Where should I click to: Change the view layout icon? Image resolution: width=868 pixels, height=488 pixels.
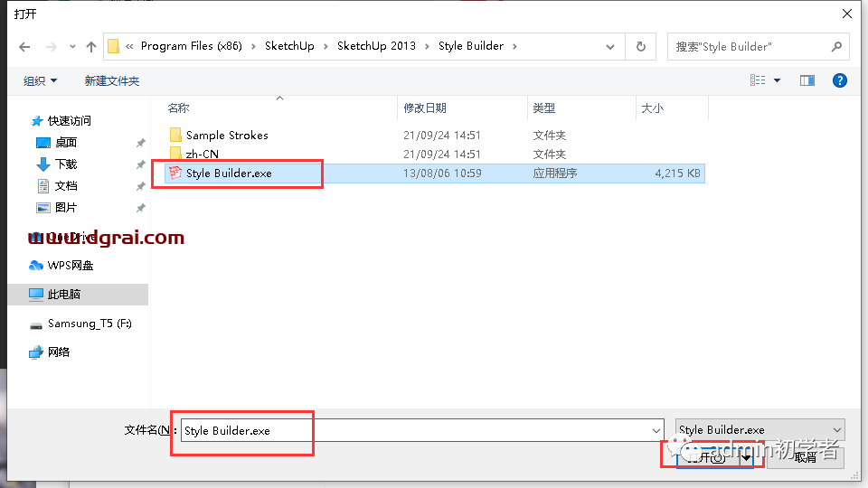[758, 80]
